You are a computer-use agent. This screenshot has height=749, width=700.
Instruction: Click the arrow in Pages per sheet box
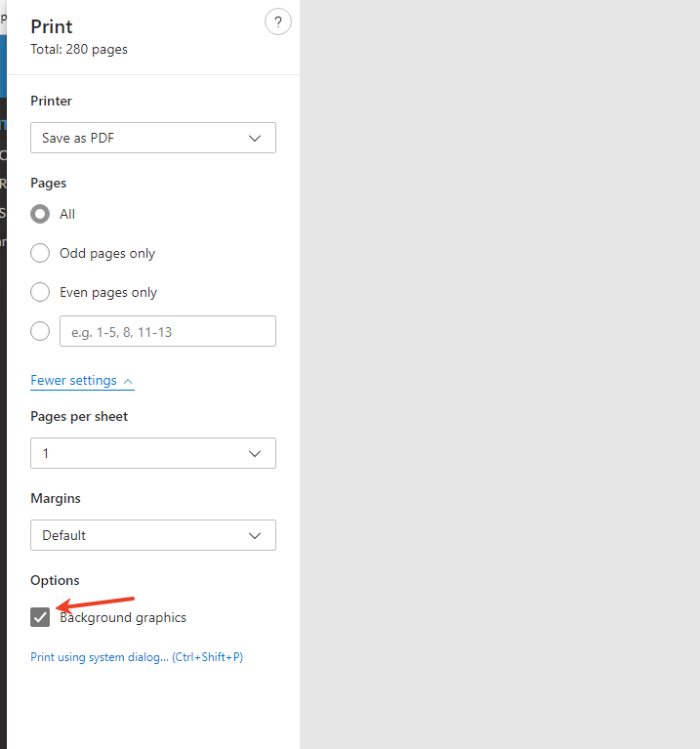[x=255, y=453]
